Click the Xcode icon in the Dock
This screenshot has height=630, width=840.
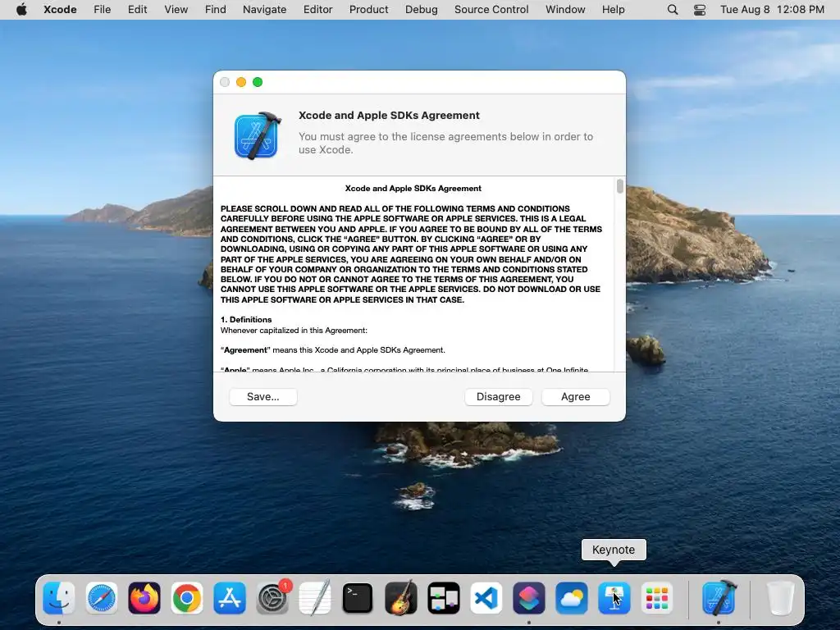[719, 598]
